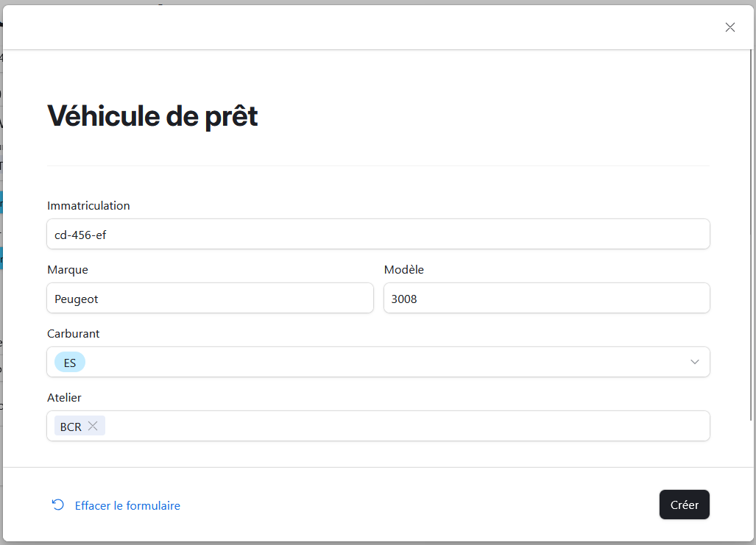
Task: Select the ES fuel tag
Action: [x=70, y=362]
